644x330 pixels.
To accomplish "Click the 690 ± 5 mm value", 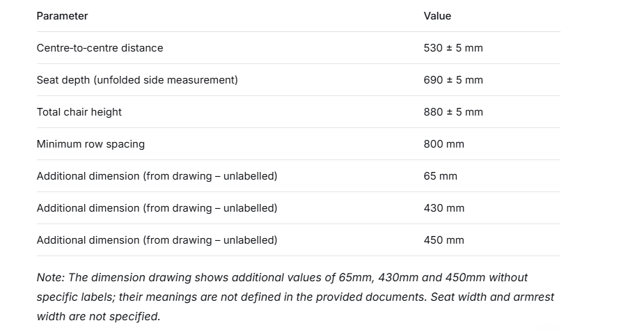I will pyautogui.click(x=453, y=80).
